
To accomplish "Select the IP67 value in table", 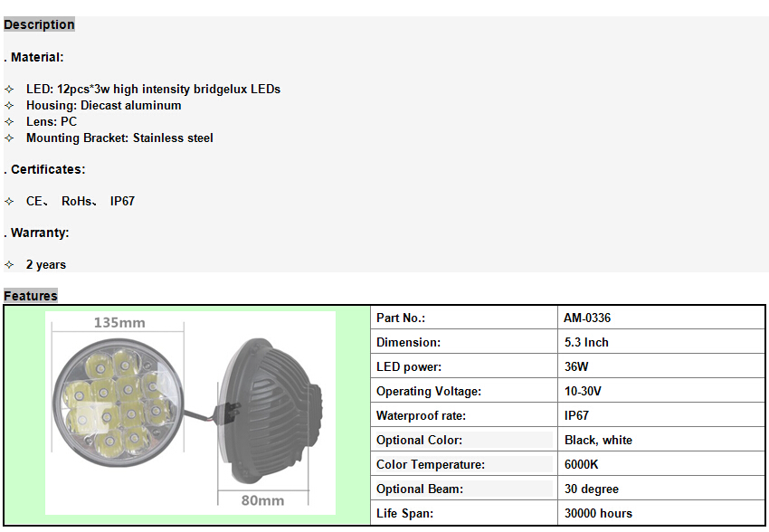I will 576,416.
